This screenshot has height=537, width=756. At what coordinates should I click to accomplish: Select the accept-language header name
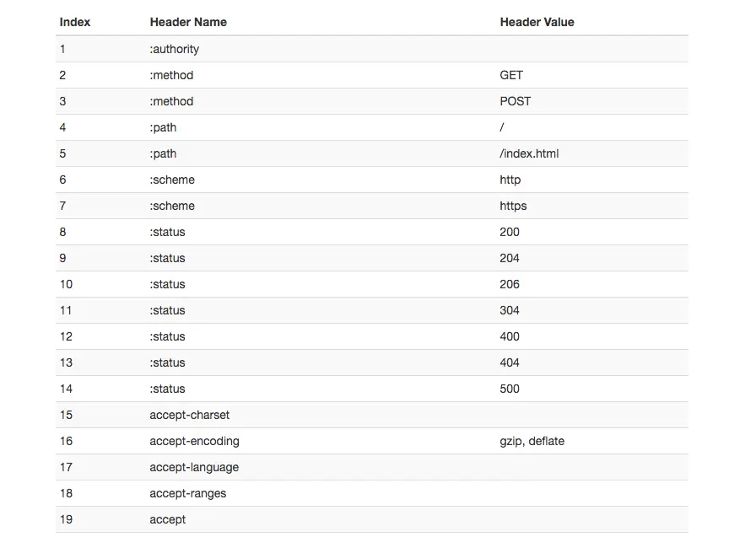point(194,467)
